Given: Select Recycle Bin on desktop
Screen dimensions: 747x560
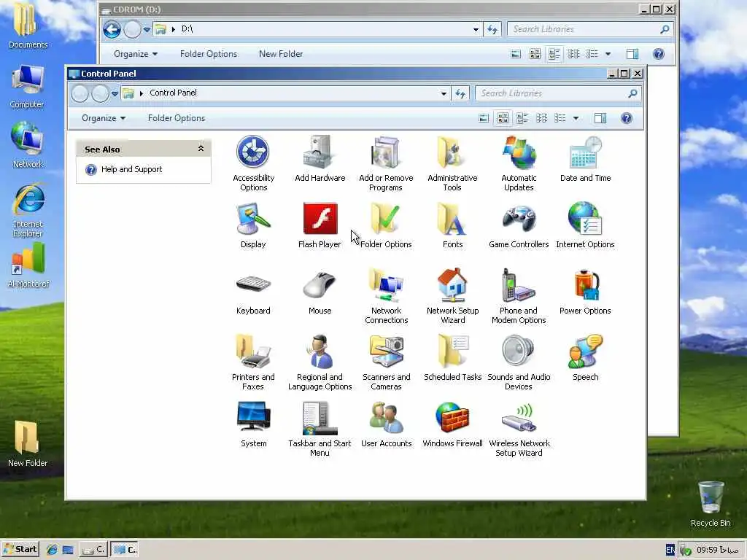Looking at the screenshot, I should click(x=711, y=504).
